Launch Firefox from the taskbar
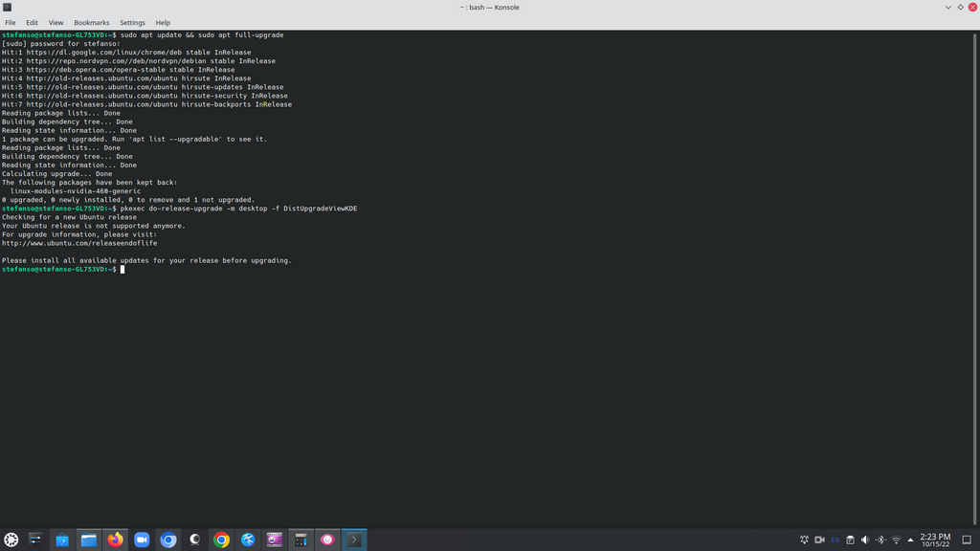Image resolution: width=980 pixels, height=551 pixels. pos(116,540)
